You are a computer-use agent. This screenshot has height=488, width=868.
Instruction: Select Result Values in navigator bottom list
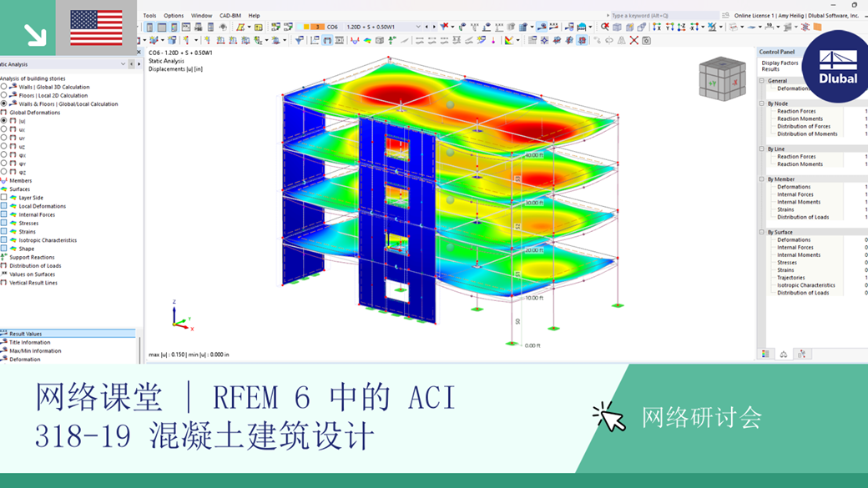[x=68, y=334]
